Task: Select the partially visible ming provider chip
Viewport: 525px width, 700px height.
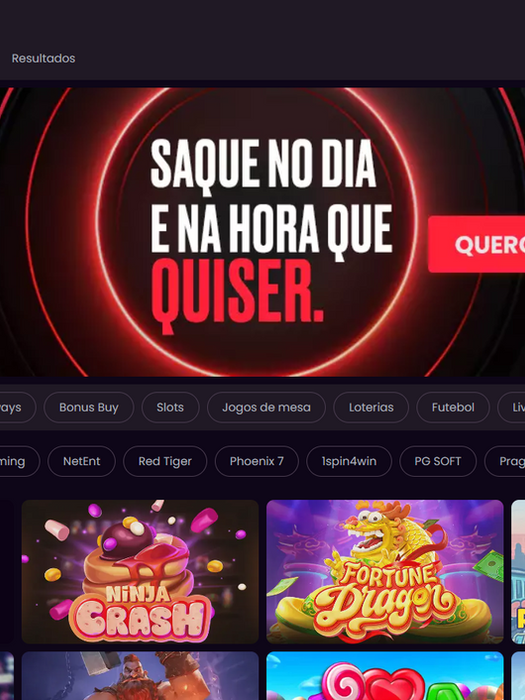Action: [20, 461]
